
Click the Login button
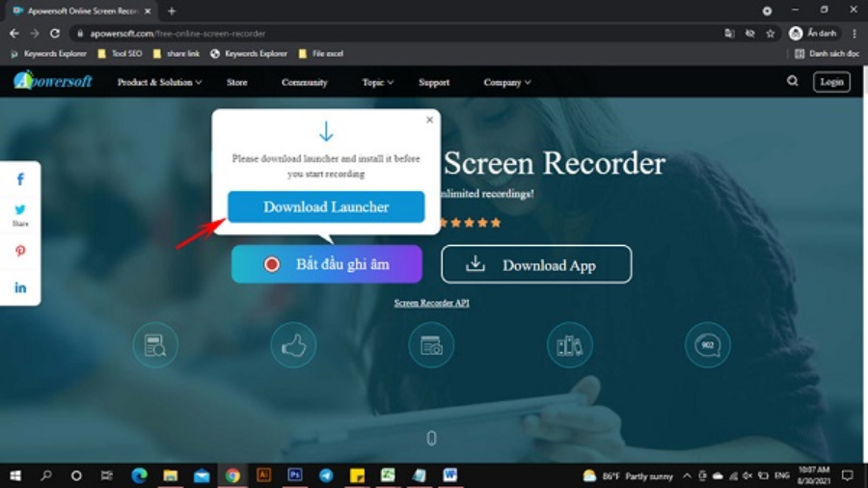831,82
